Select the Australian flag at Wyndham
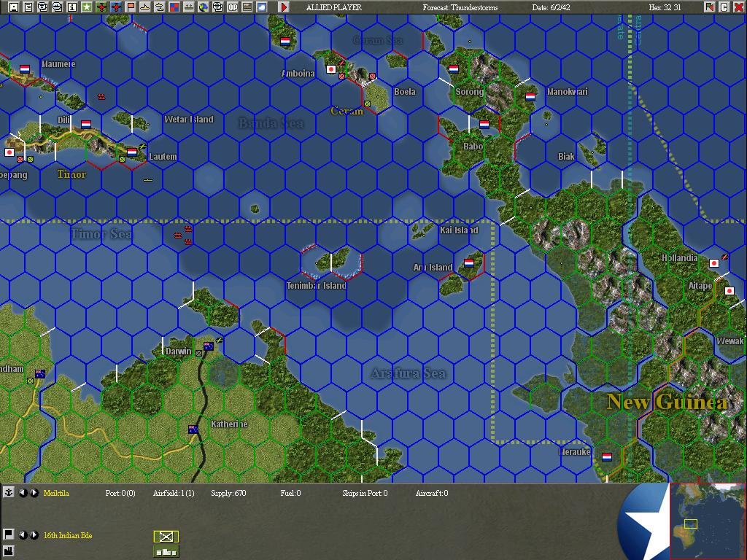This screenshot has height=560, width=747. (x=40, y=374)
